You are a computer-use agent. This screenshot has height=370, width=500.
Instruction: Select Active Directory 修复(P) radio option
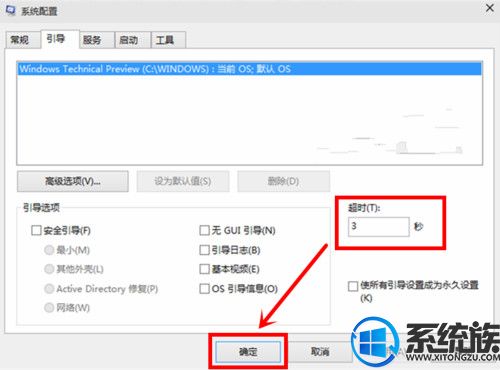49,289
